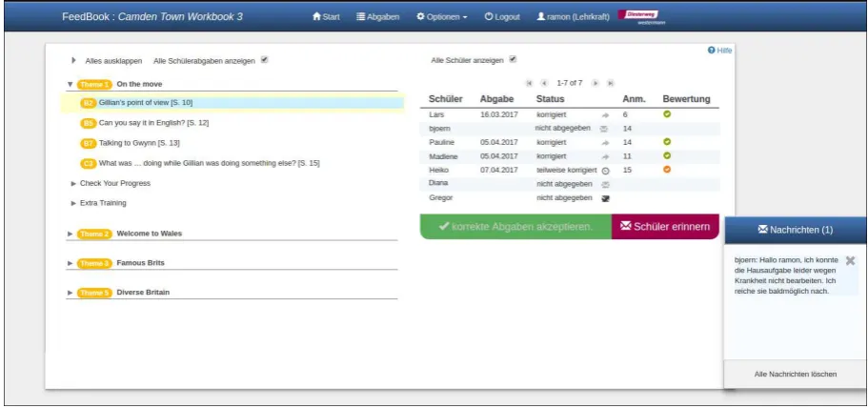Open the Optionen dropdown menu
The width and height of the screenshot is (868, 408).
(x=442, y=16)
